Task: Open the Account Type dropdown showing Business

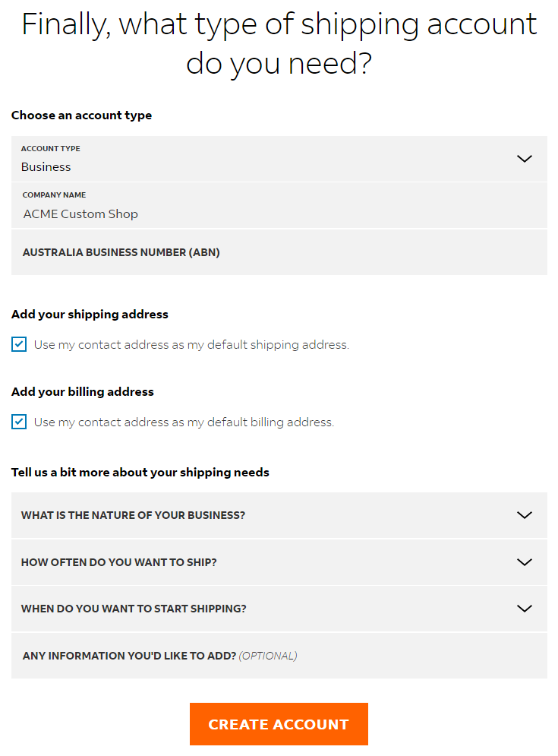Action: (x=279, y=159)
